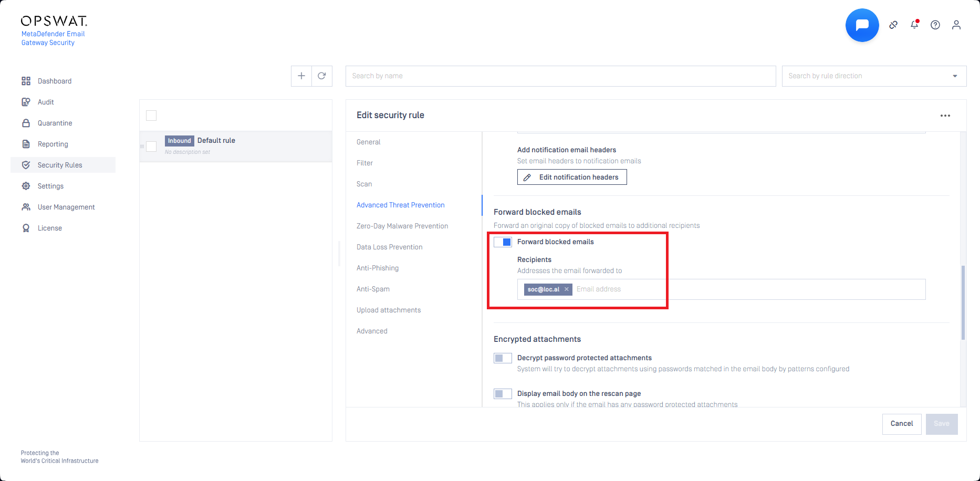Add a new security rule with plus

tap(301, 76)
